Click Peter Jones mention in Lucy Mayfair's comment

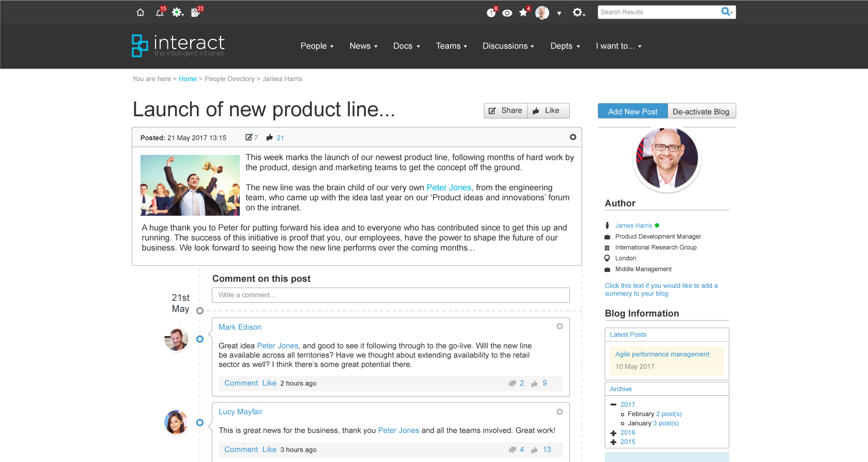click(398, 430)
